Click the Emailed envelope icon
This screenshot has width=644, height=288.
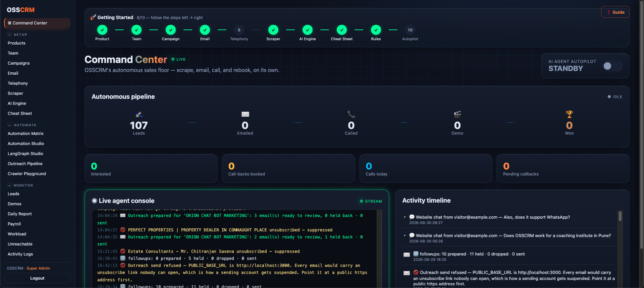pyautogui.click(x=245, y=114)
